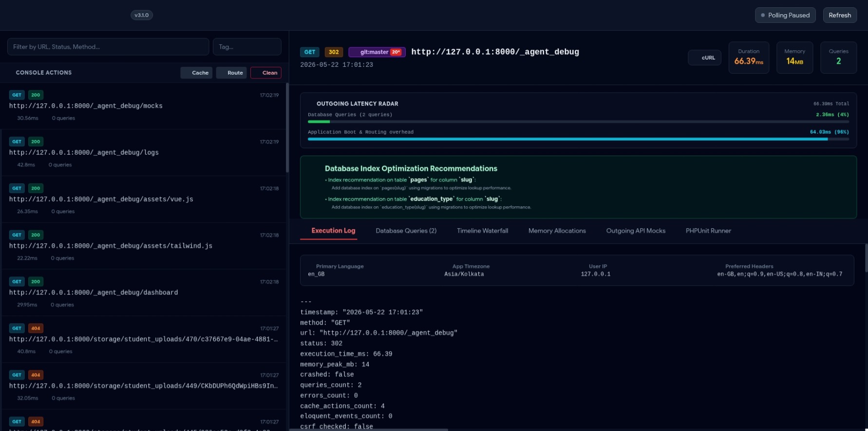Click the 302 status badge in header

(x=334, y=52)
